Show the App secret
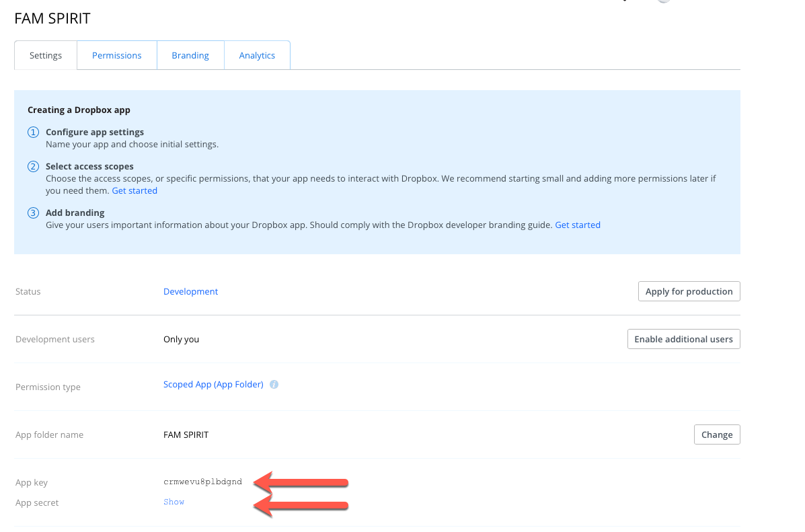This screenshot has width=805, height=532. point(174,502)
